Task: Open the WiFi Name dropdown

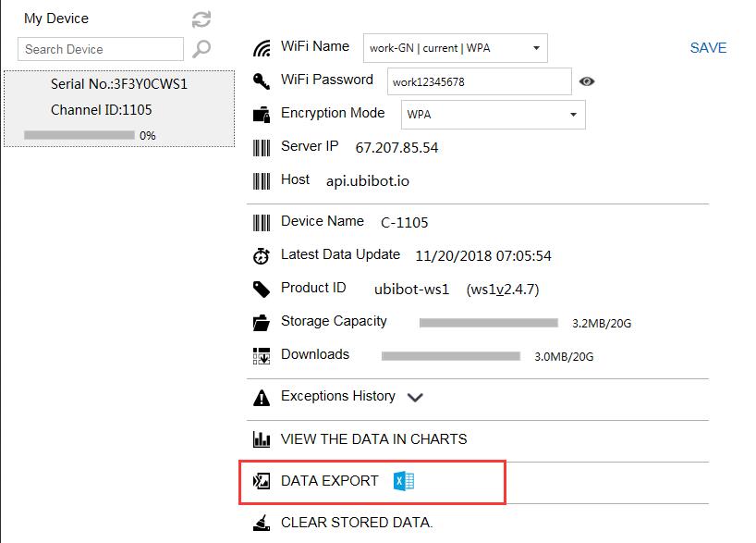Action: [455, 48]
